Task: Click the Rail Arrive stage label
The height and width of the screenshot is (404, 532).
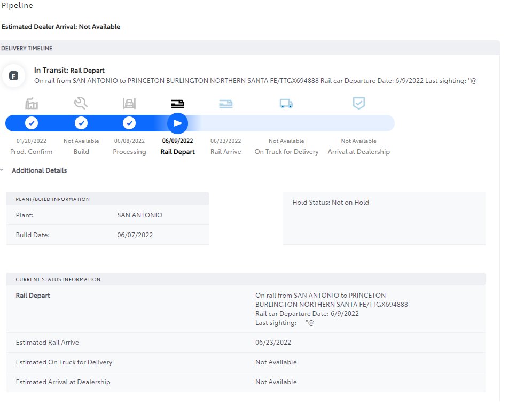Action: (x=225, y=152)
